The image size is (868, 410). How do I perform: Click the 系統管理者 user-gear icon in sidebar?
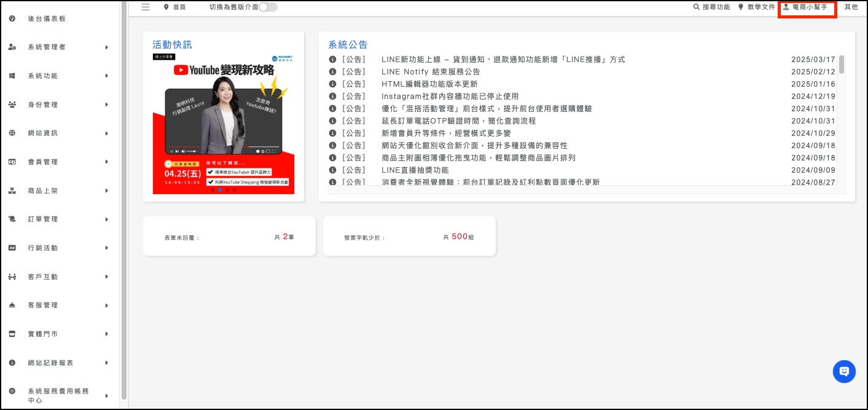[x=12, y=47]
